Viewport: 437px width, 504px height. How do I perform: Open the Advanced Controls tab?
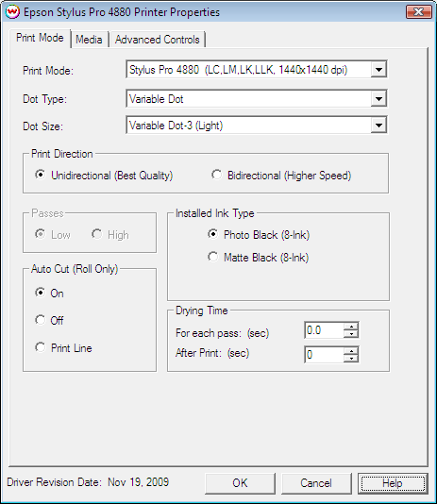click(x=157, y=40)
